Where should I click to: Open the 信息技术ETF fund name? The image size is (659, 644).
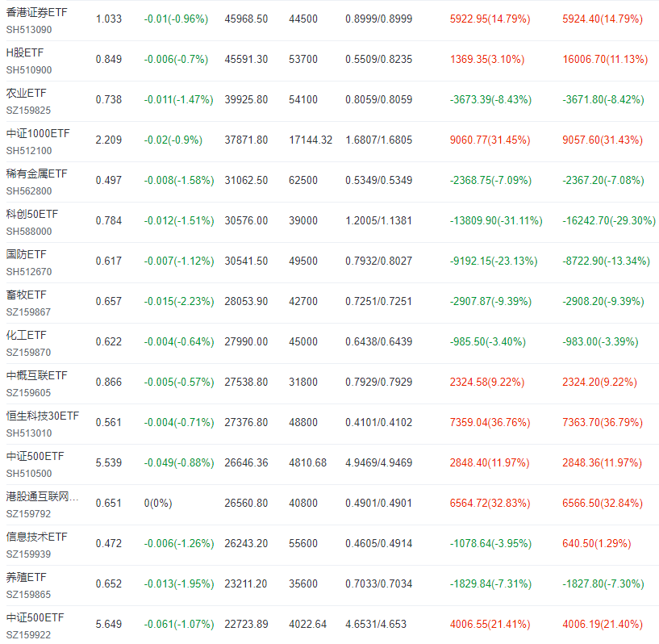36,537
